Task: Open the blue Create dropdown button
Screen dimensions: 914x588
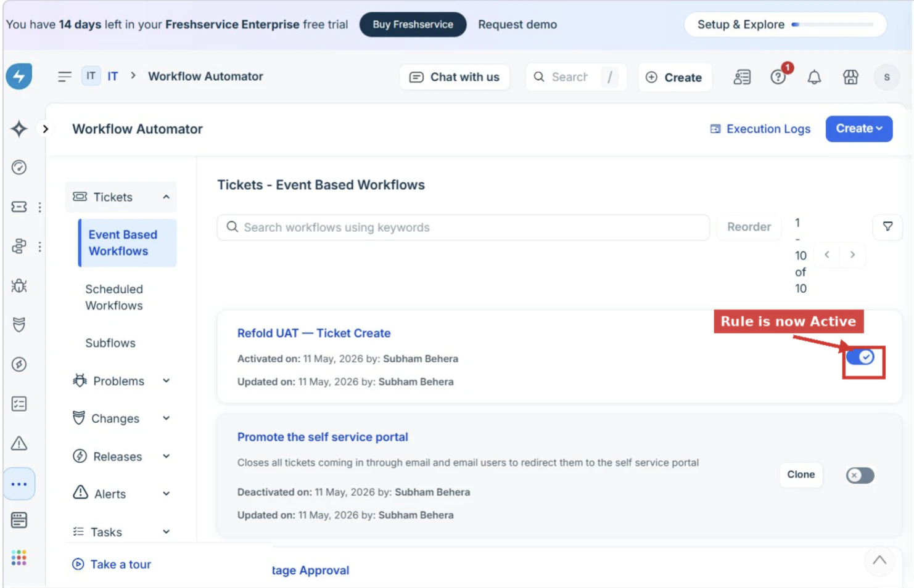Action: pyautogui.click(x=859, y=129)
